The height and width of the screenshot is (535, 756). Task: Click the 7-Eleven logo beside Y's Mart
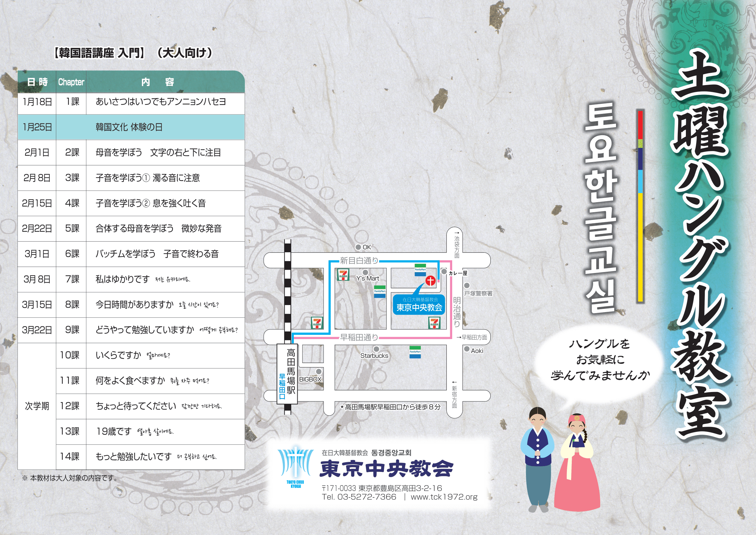pos(343,275)
